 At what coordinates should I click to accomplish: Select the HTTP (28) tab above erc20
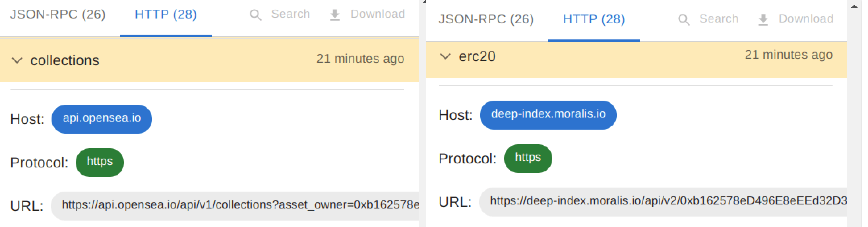point(594,19)
